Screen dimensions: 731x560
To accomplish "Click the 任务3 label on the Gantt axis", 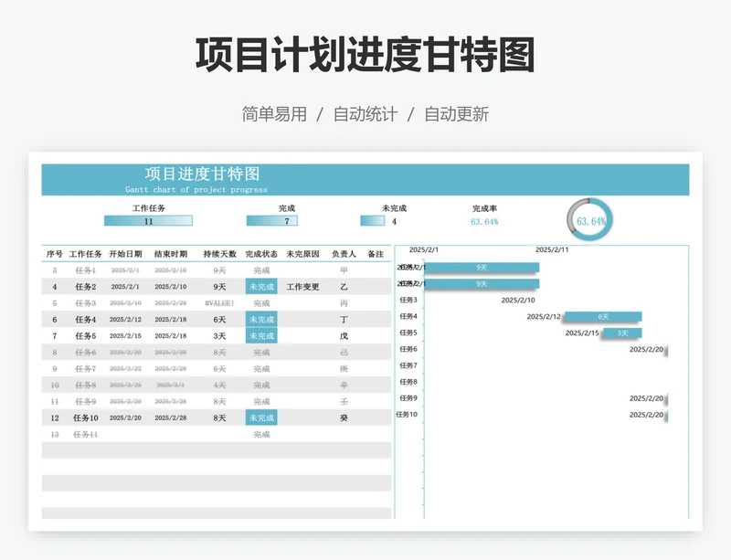I will tap(408, 300).
